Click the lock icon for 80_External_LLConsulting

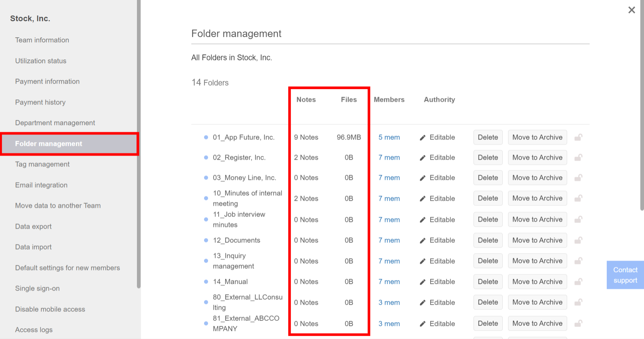tap(579, 302)
